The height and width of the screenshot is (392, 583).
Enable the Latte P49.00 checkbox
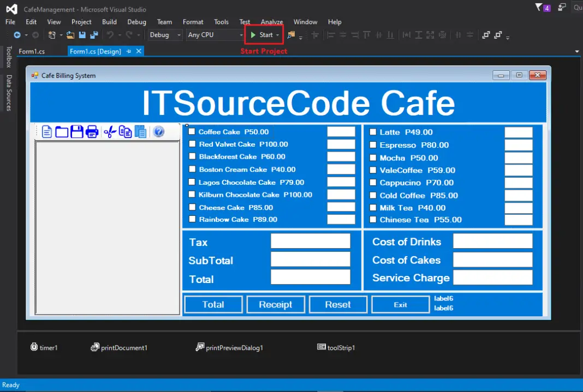click(374, 132)
